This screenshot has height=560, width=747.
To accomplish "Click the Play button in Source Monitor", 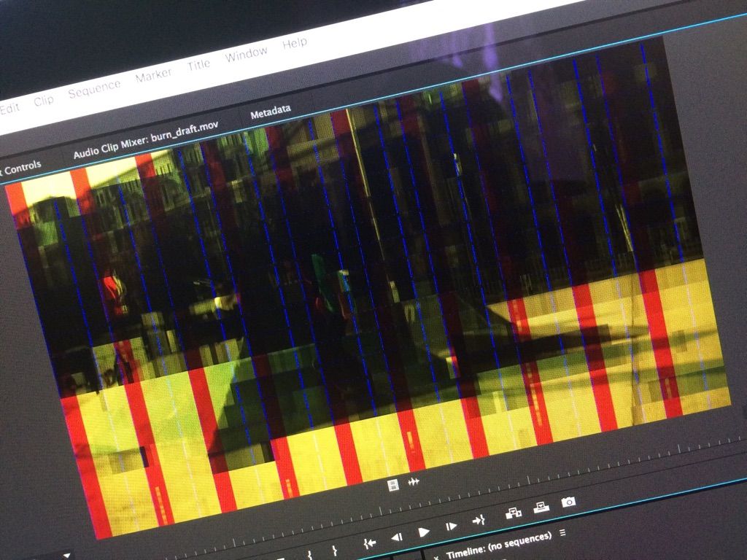I will click(424, 532).
